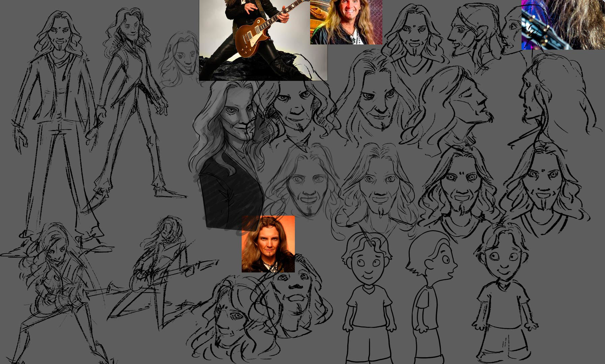Select the smiling blond man reference photo
Viewport: 605px width, 364px height.
(346, 22)
